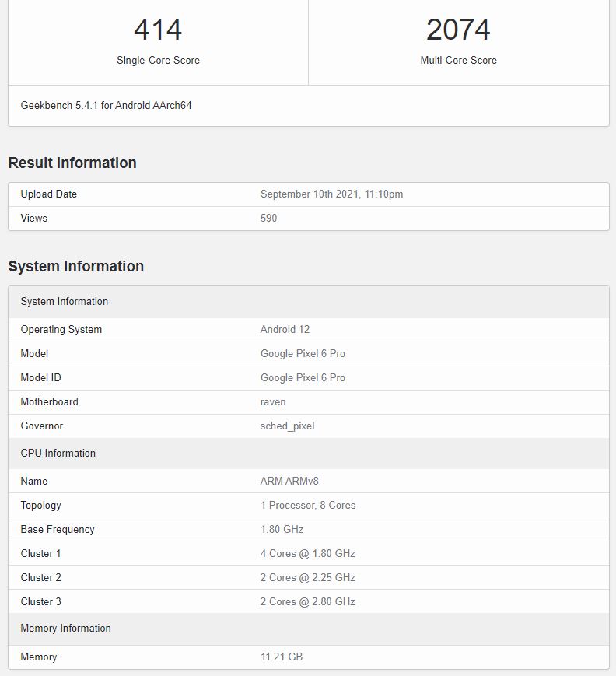Click the Google Pixel 6 Pro Model value

tap(303, 353)
